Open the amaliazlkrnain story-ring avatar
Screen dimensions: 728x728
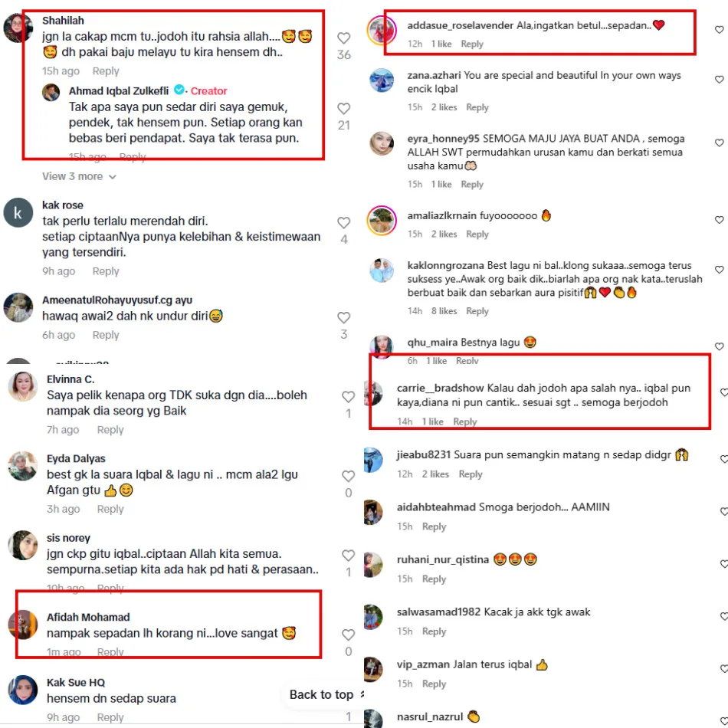click(382, 220)
